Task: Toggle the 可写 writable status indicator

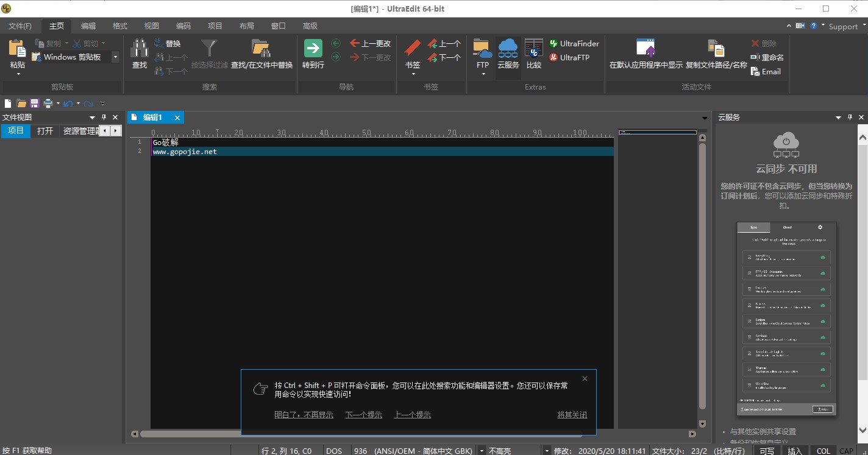Action: pos(767,451)
